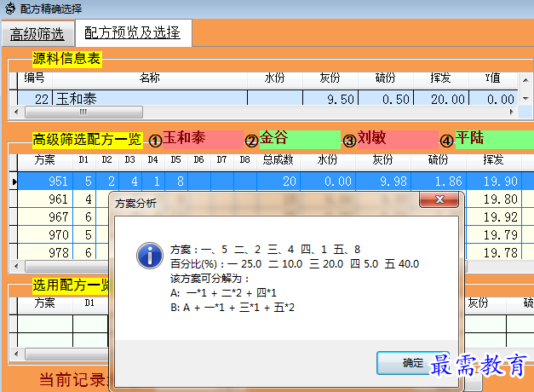This screenshot has width=534, height=392.
Task: Click the 19.92 挥发 cell in row 967
Action: click(494, 217)
